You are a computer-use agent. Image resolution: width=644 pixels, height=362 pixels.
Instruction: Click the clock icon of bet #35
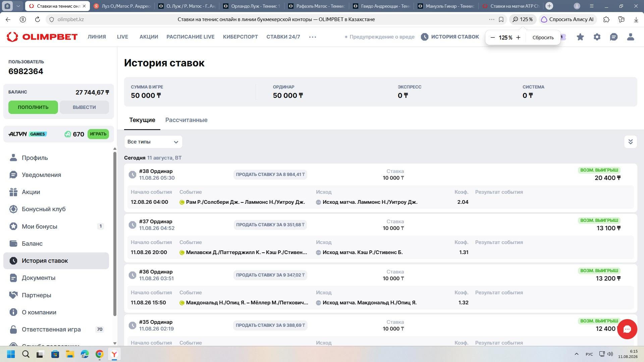coord(132,325)
